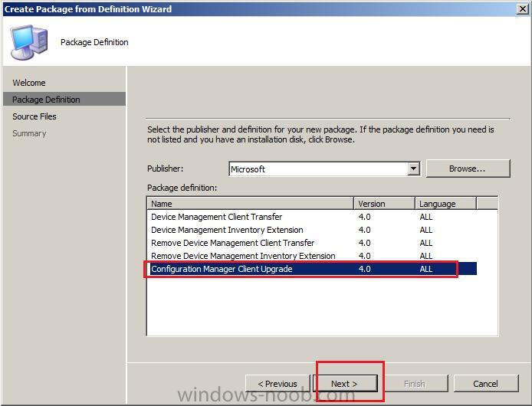
Task: Select Configuration Manager Client Upgrade row
Action: (312, 269)
